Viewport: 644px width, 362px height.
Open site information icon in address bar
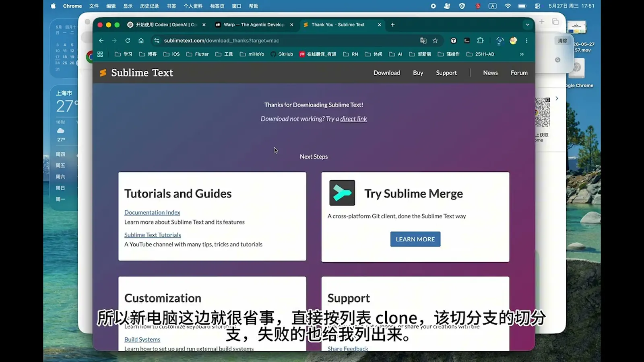(157, 41)
